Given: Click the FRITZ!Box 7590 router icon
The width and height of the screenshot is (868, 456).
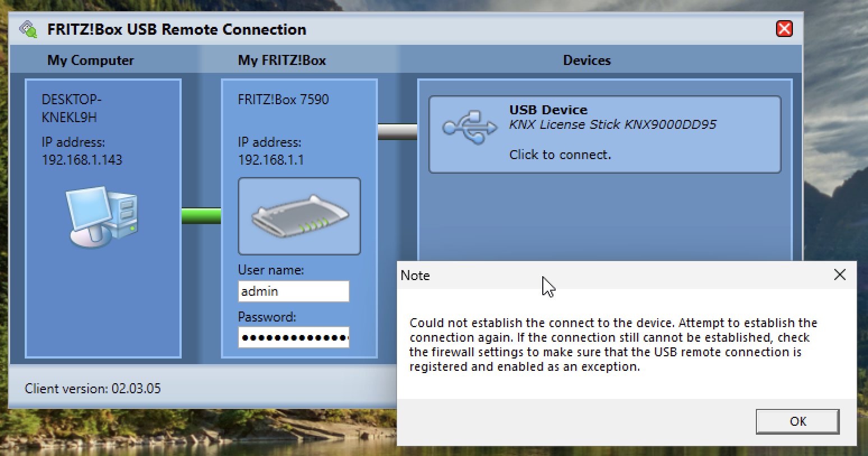Looking at the screenshot, I should point(299,216).
